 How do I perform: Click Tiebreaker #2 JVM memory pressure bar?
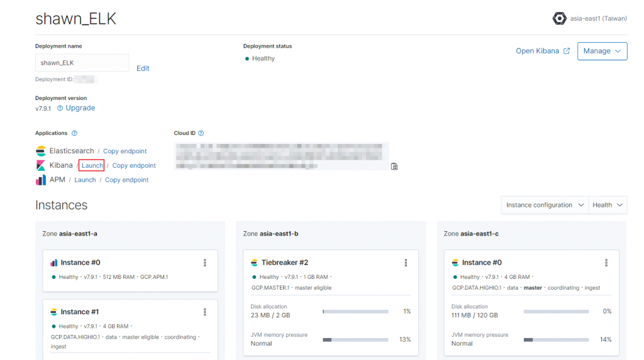(356, 340)
